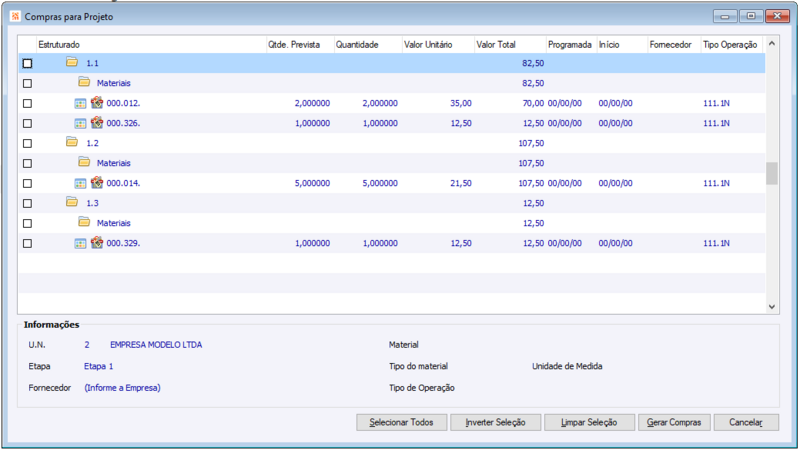Click the folder icon of row 1.1
This screenshot has width=800, height=450.
point(72,62)
